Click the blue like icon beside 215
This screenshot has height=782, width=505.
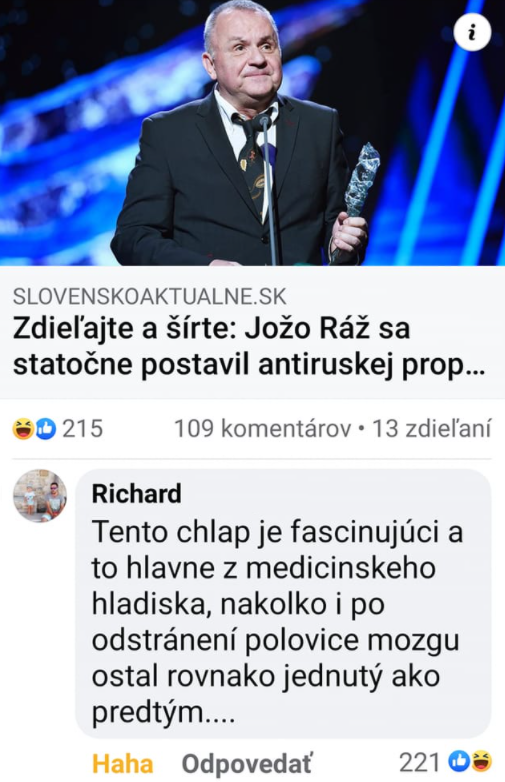pos(46,428)
